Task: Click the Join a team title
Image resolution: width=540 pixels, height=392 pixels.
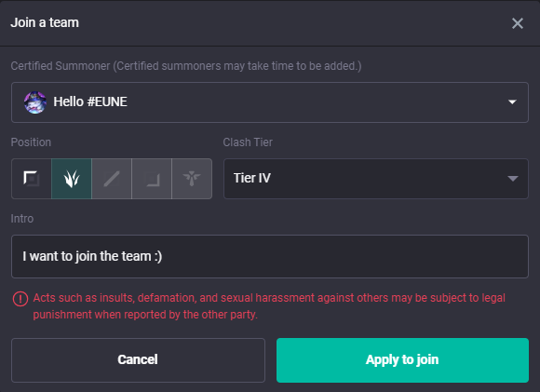Action: tap(45, 22)
